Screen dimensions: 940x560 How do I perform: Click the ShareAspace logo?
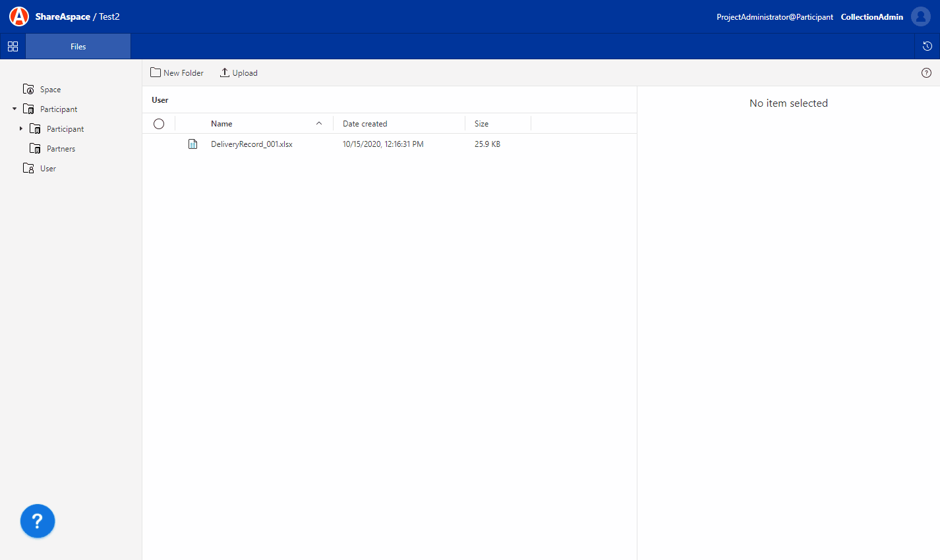[18, 16]
